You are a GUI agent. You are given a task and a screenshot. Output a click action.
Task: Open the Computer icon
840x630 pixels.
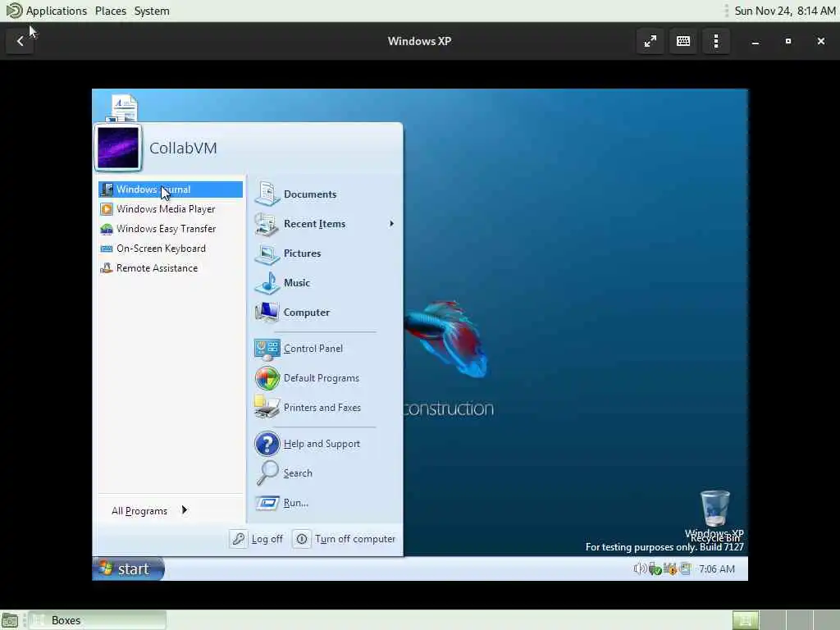(x=267, y=313)
